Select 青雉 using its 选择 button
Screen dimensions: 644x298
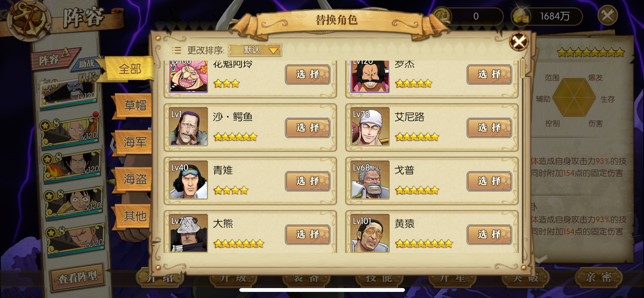point(308,181)
